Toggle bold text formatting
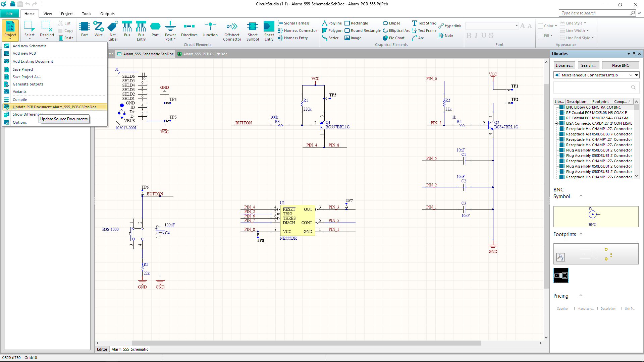Screen dimensions: 644x362 469,35
